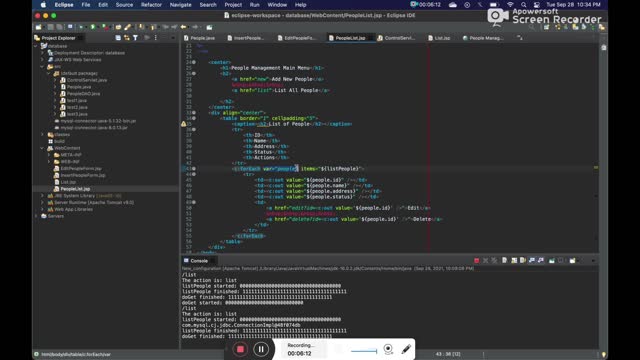Collapse the database project node
This screenshot has height=360, width=640.
(36, 46)
